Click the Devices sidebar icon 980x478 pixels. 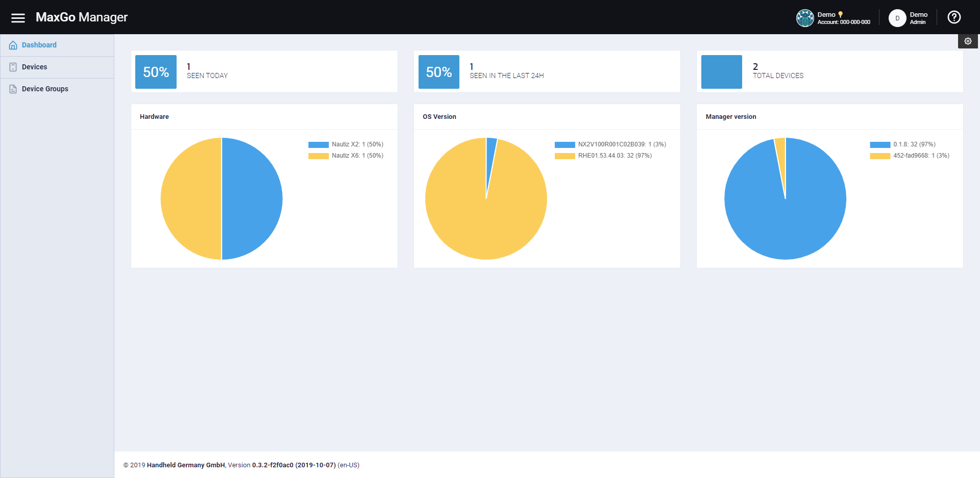coord(13,67)
